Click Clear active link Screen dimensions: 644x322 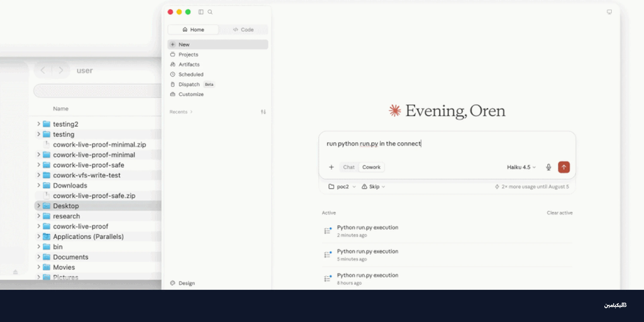(x=559, y=213)
